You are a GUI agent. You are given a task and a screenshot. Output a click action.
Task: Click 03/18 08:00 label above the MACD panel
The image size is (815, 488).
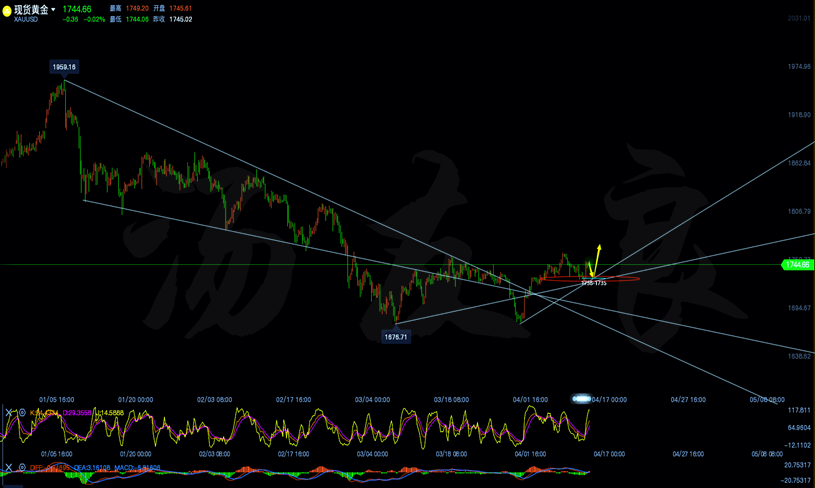click(451, 454)
